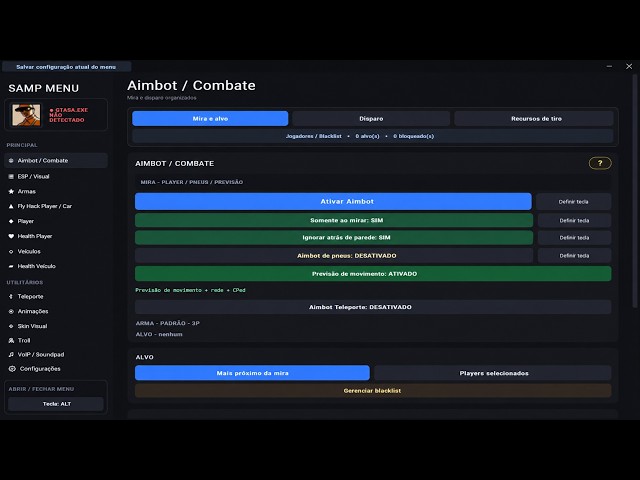This screenshot has height=480, width=640.
Task: Enable Aimbot Teleporte
Action: (x=373, y=307)
